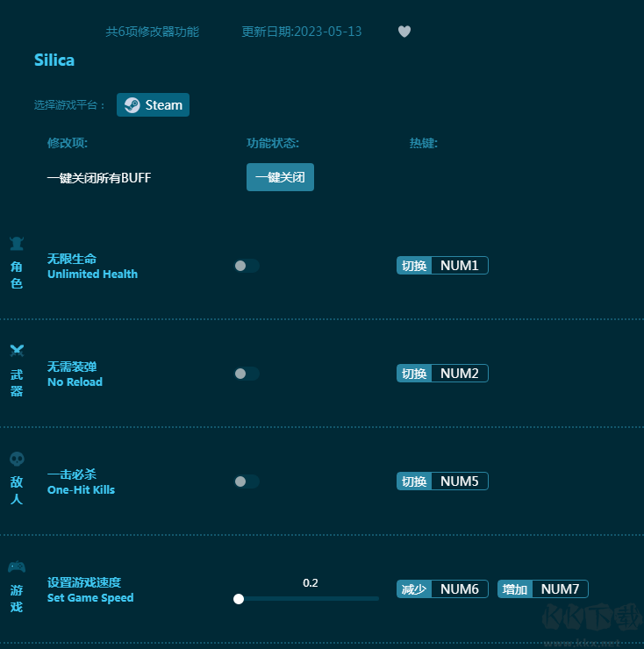Click the NUM7 increase speed hotkey
This screenshot has width=644, height=649.
pos(560,589)
